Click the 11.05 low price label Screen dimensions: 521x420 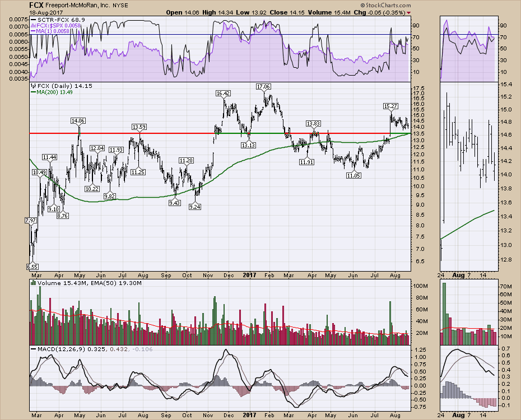point(353,175)
